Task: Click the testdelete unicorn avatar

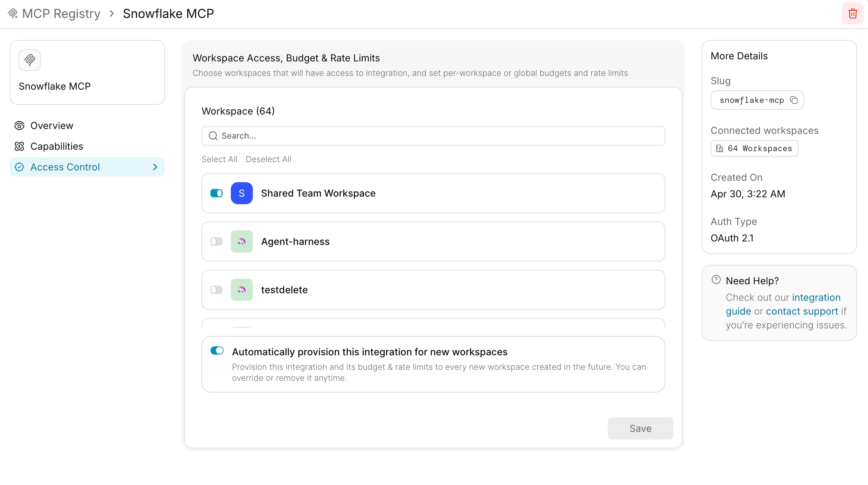Action: coord(242,290)
